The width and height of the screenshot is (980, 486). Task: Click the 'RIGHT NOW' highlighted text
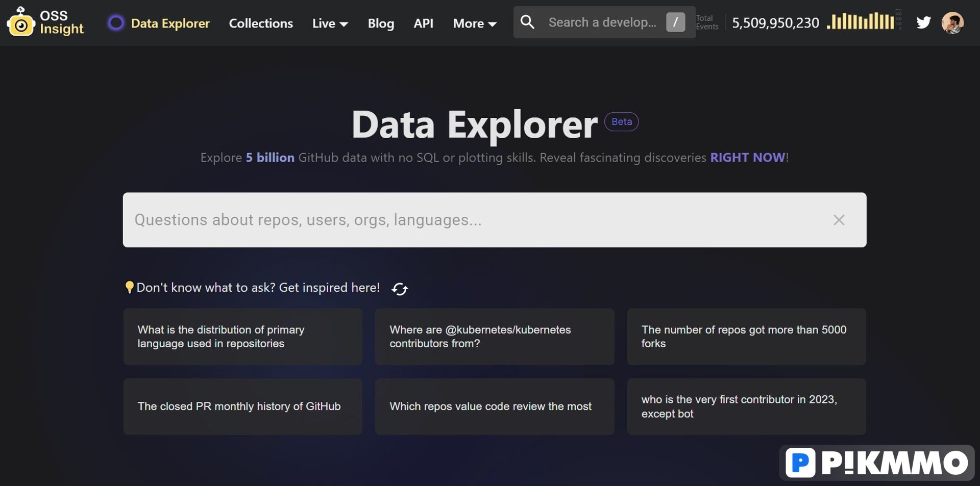point(747,158)
